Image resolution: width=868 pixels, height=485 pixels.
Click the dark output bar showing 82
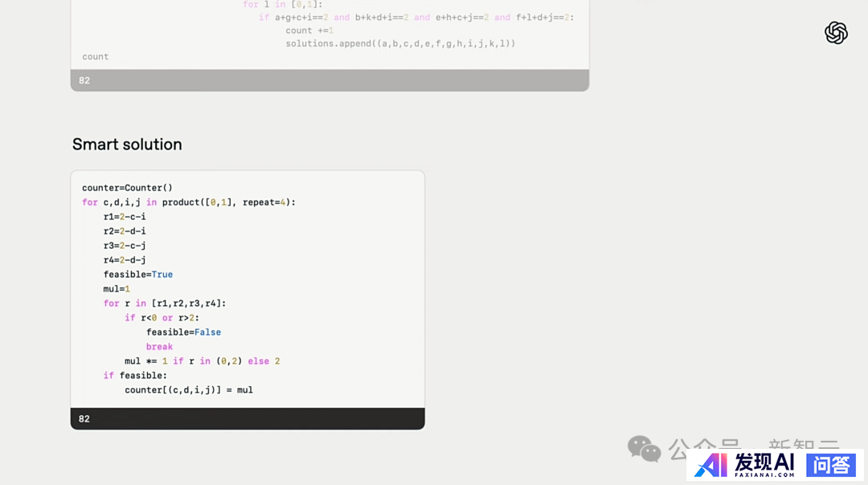[x=248, y=418]
